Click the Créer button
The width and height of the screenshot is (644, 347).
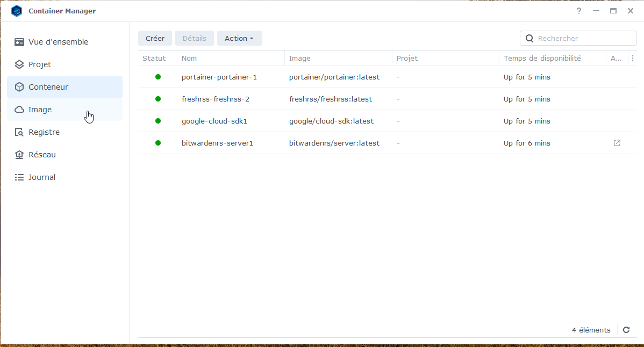pos(155,38)
